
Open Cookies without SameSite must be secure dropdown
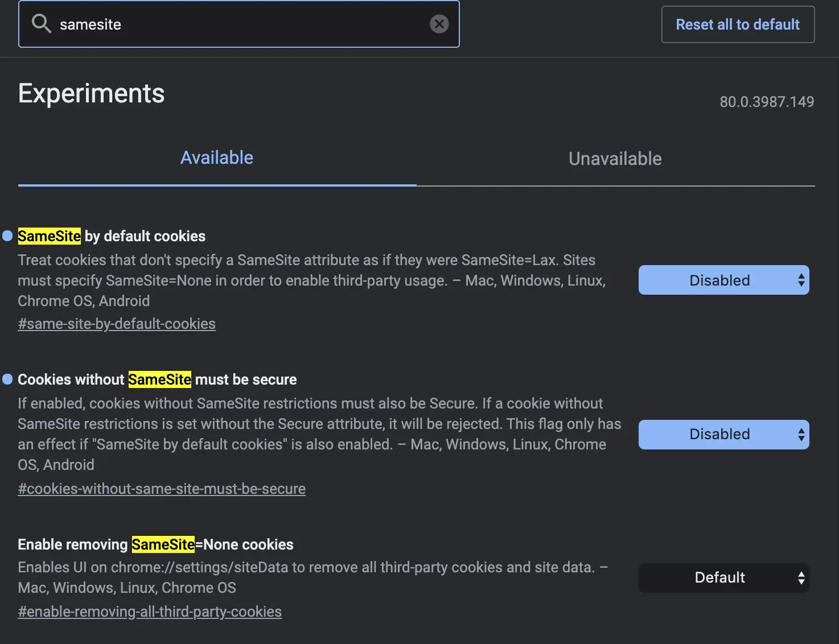pos(723,435)
